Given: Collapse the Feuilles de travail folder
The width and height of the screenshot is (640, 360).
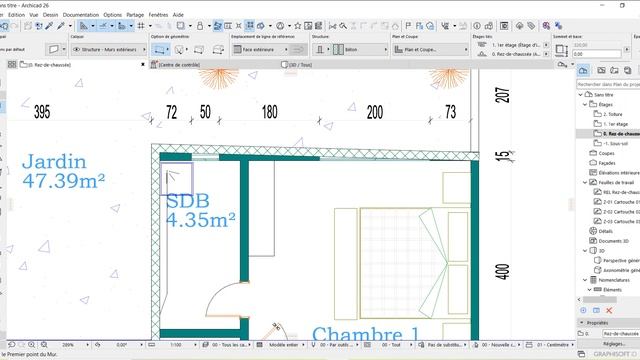Looking at the screenshot, I should point(585,182).
